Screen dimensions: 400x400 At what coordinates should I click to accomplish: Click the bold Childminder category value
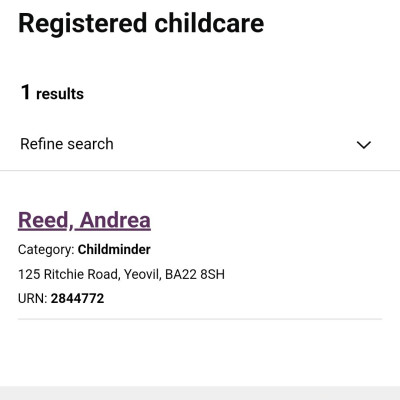(x=114, y=249)
